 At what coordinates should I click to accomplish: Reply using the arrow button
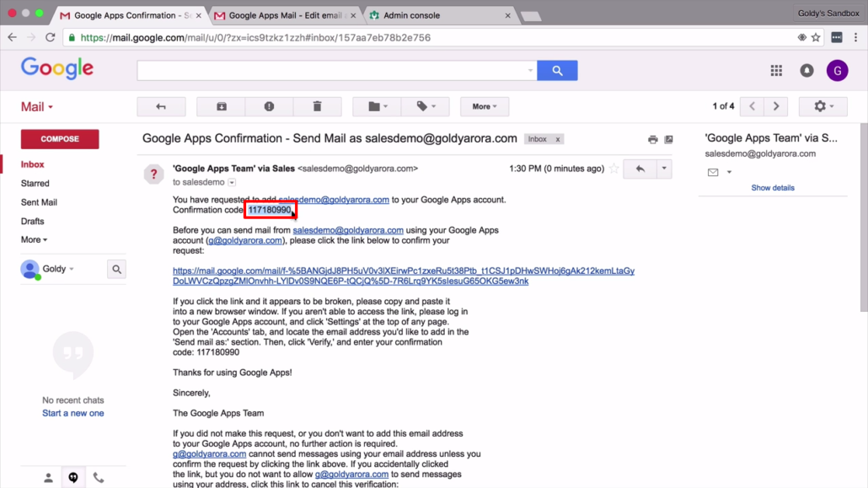coord(640,169)
